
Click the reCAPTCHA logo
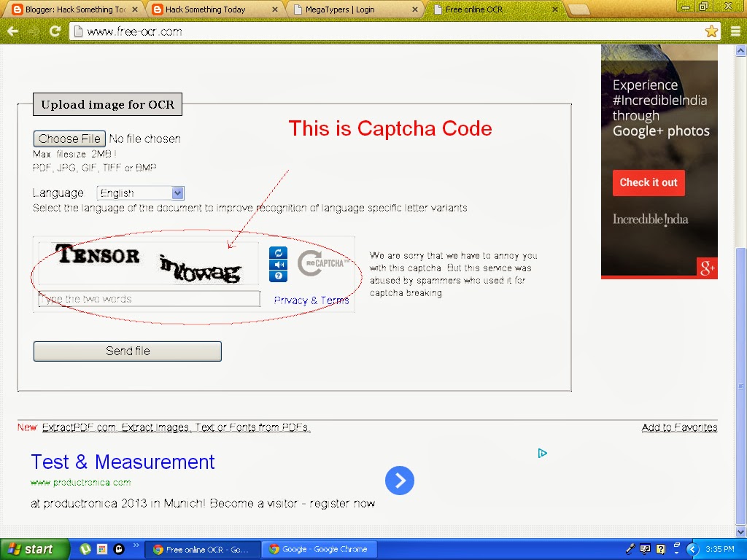tap(320, 264)
